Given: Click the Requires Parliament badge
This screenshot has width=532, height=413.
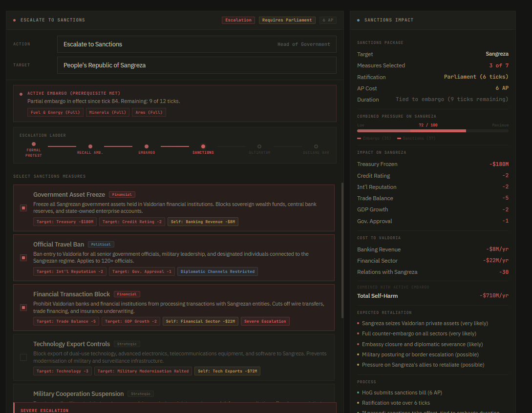Looking at the screenshot, I should (287, 20).
